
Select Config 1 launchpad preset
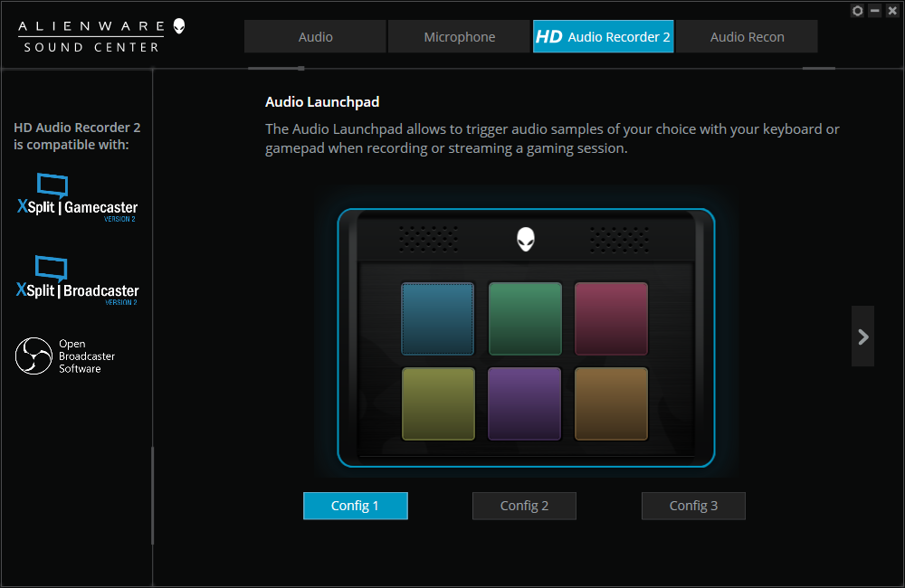[x=356, y=506]
